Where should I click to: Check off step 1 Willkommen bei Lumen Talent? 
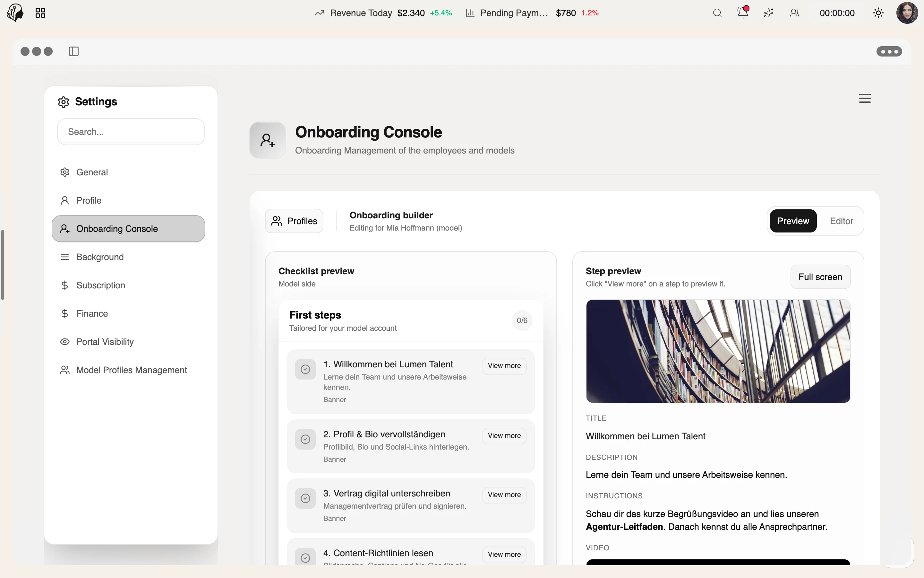pyautogui.click(x=305, y=369)
